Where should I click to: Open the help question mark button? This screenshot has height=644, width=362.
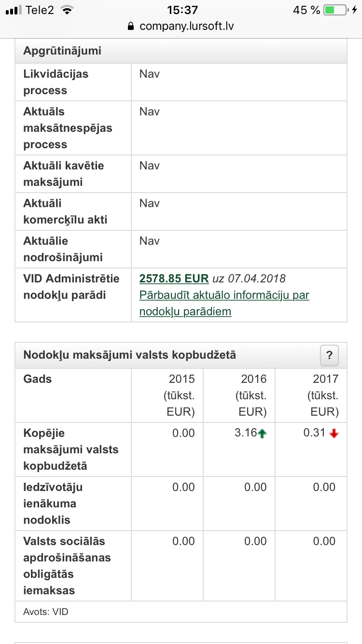point(329,356)
